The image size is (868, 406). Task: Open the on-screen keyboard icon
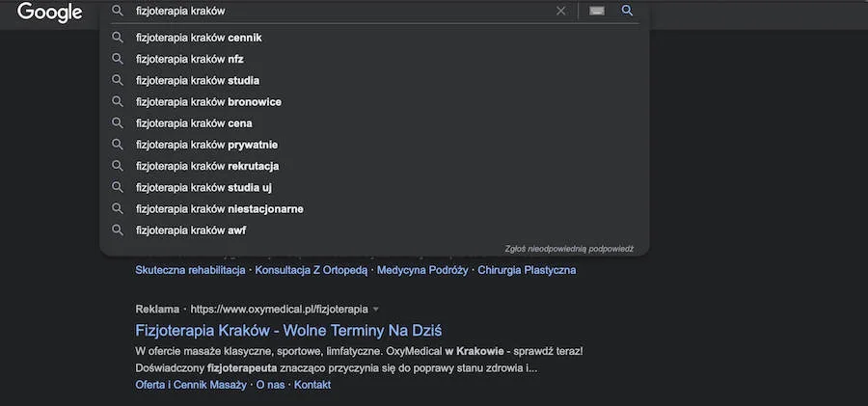596,12
